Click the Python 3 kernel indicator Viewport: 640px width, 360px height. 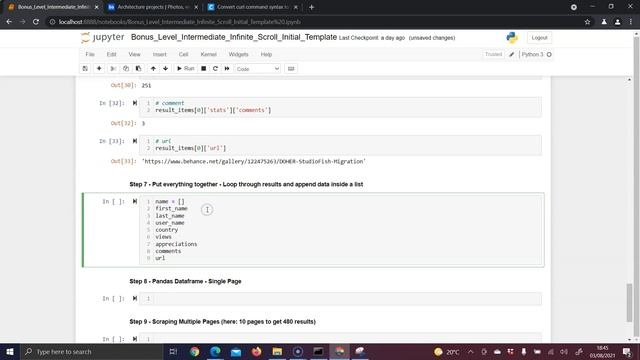(536, 54)
